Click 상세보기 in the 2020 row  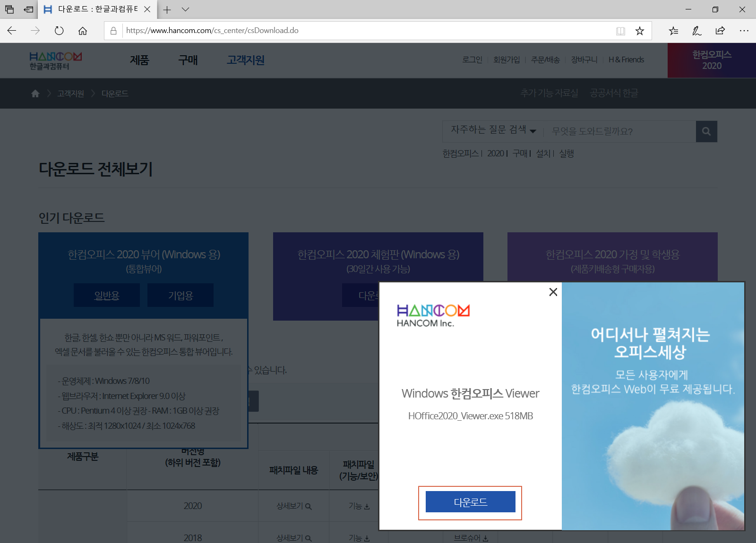pyautogui.click(x=293, y=506)
